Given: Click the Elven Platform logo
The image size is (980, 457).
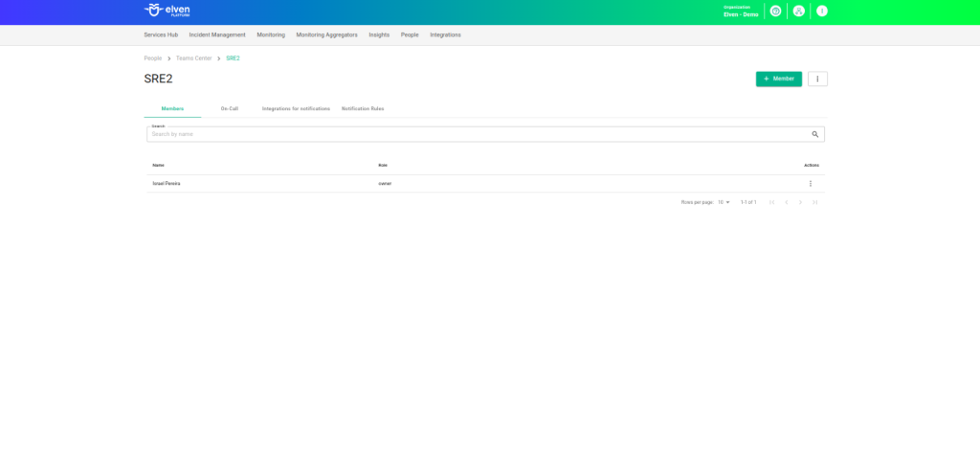Looking at the screenshot, I should [x=167, y=11].
